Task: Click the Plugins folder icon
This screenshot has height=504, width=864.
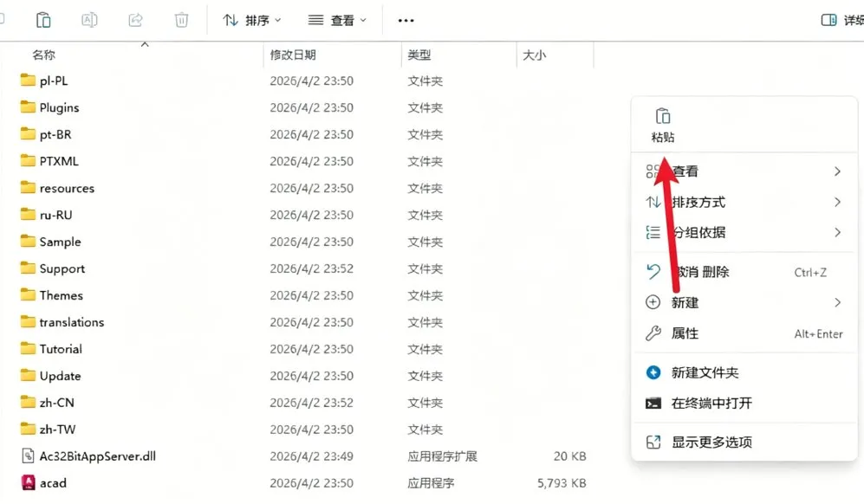Action: point(28,107)
